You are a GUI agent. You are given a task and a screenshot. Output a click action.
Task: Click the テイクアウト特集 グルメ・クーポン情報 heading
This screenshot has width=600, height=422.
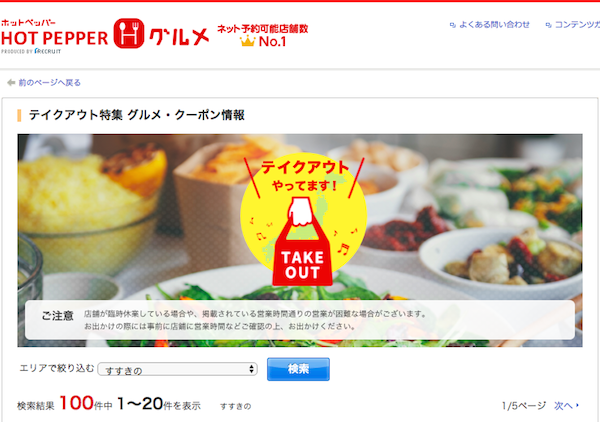(x=137, y=115)
